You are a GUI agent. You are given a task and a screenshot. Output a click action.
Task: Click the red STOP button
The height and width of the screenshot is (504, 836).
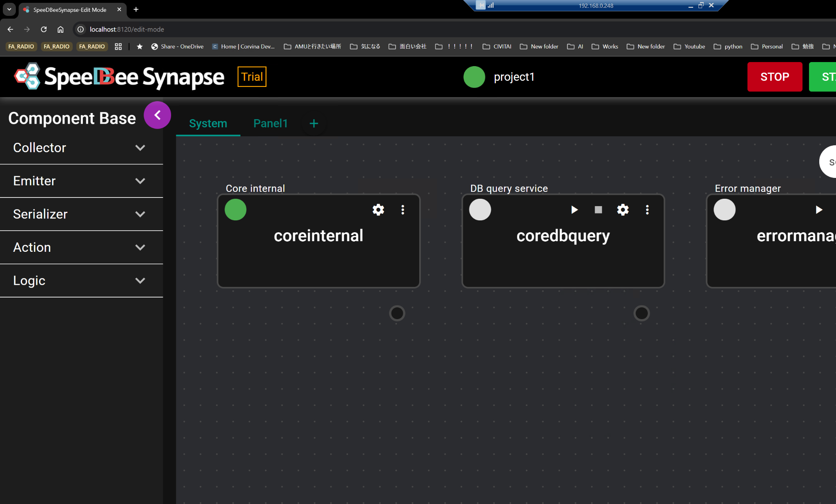774,77
